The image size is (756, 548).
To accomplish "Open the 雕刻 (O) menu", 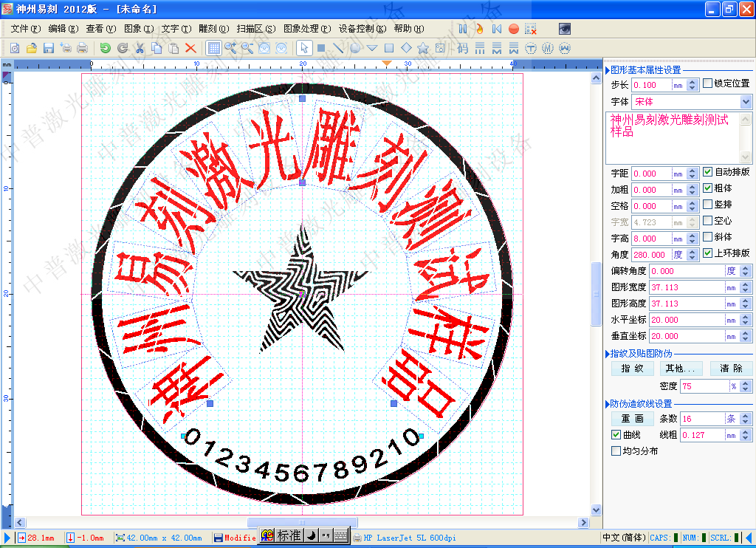I will coord(213,29).
